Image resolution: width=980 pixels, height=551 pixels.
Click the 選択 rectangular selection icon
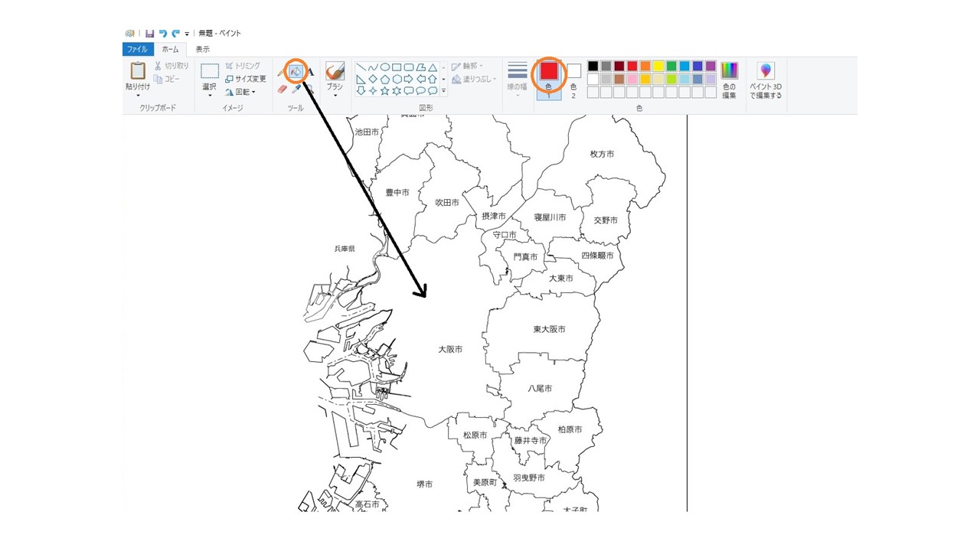[x=210, y=71]
